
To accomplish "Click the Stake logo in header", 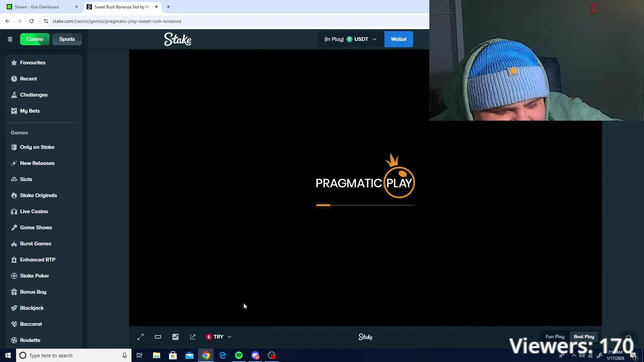I will (178, 39).
